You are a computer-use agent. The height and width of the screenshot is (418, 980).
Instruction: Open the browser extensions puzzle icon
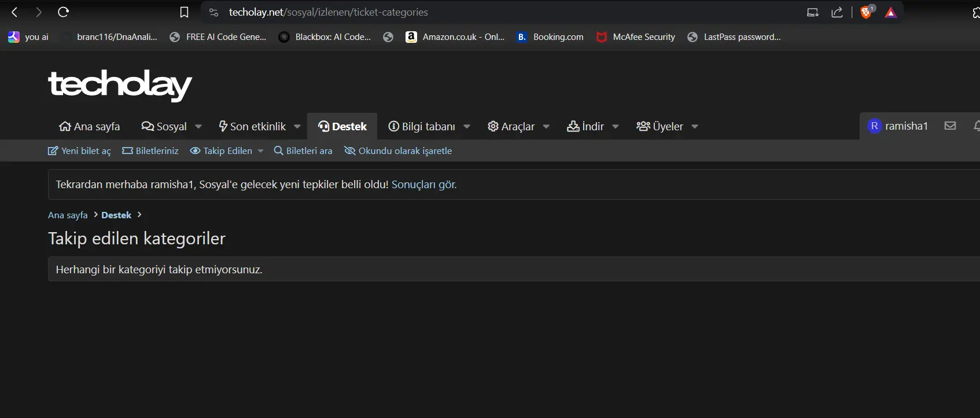point(976,12)
